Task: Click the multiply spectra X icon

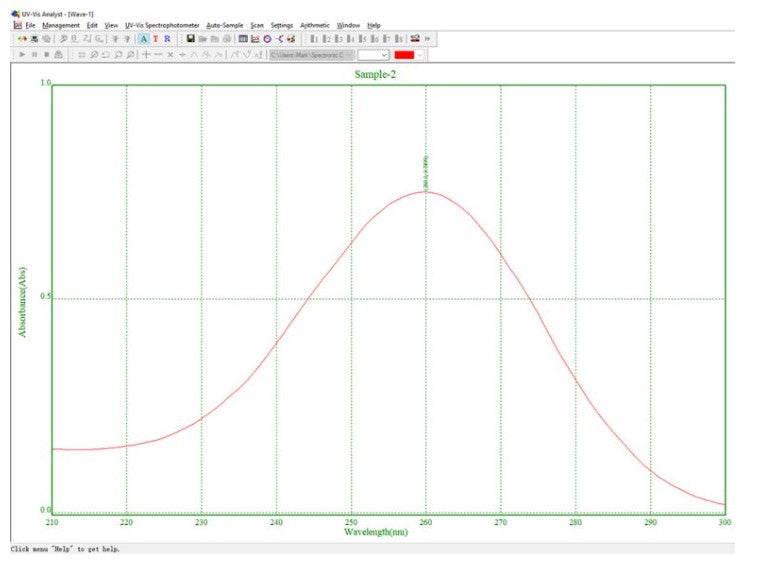Action: tap(170, 55)
